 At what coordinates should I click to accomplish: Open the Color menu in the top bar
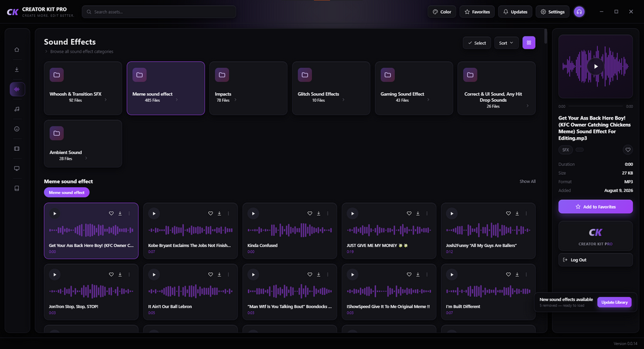tap(442, 12)
